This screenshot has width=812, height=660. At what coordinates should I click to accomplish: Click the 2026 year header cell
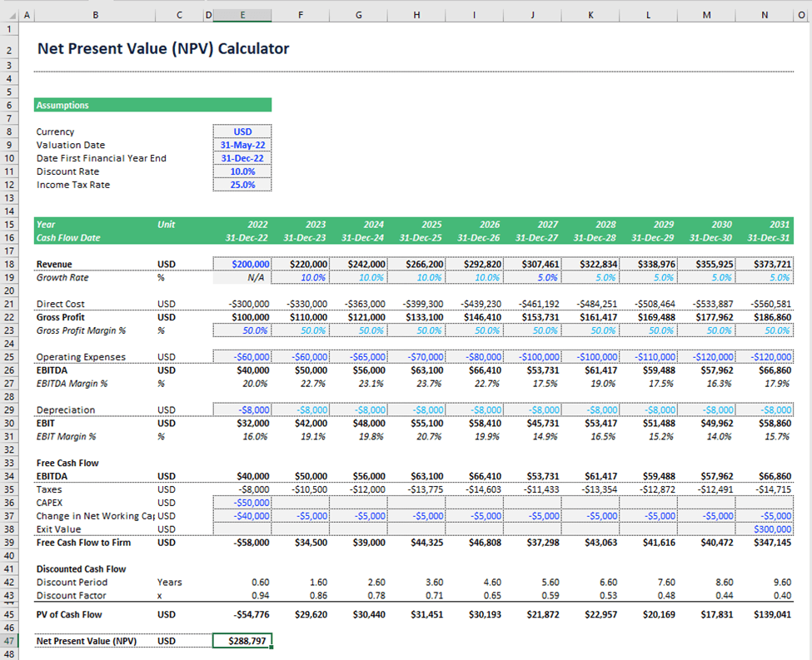[475, 224]
